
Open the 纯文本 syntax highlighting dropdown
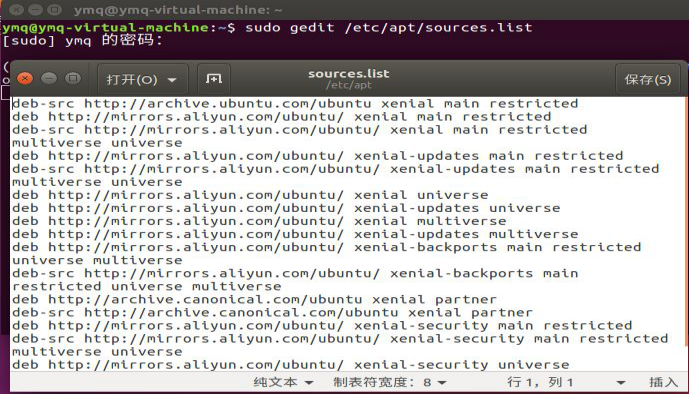(283, 382)
